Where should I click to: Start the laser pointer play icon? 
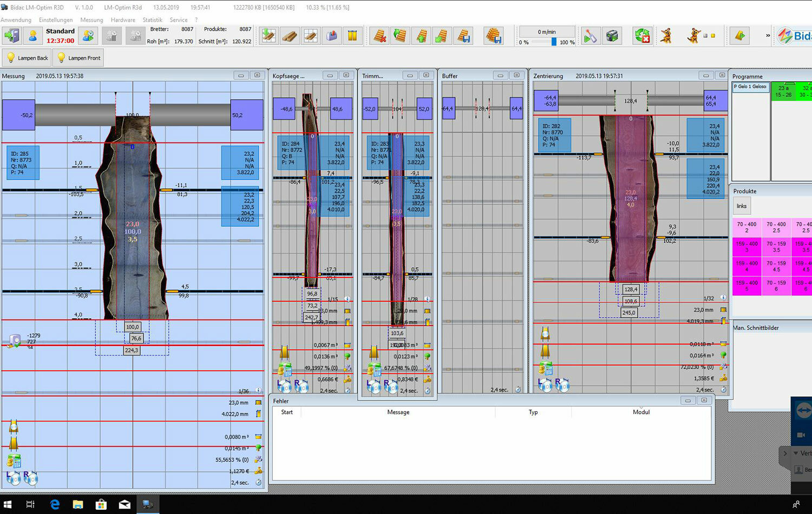[590, 36]
